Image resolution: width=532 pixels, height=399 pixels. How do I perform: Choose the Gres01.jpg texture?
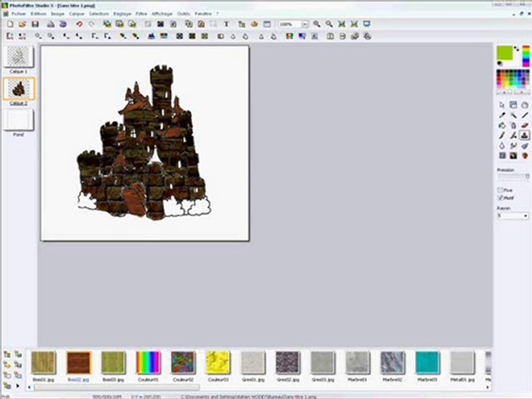pyautogui.click(x=253, y=362)
